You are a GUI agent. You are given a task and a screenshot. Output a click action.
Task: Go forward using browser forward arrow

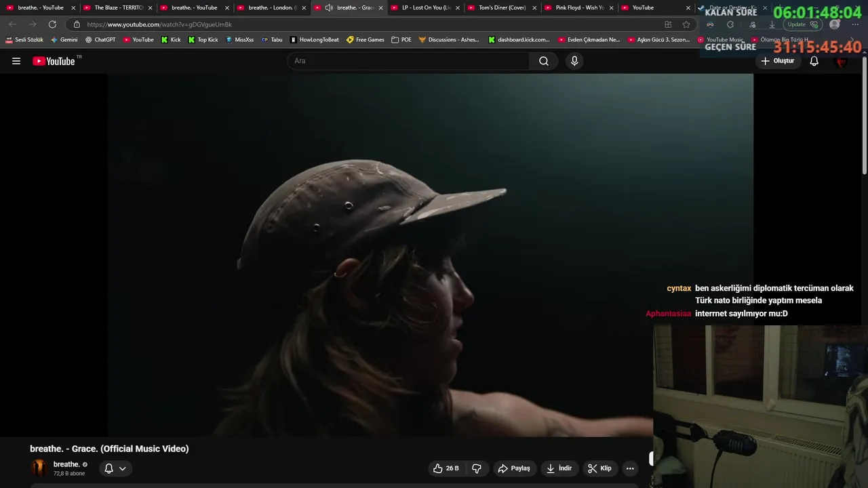coord(32,24)
